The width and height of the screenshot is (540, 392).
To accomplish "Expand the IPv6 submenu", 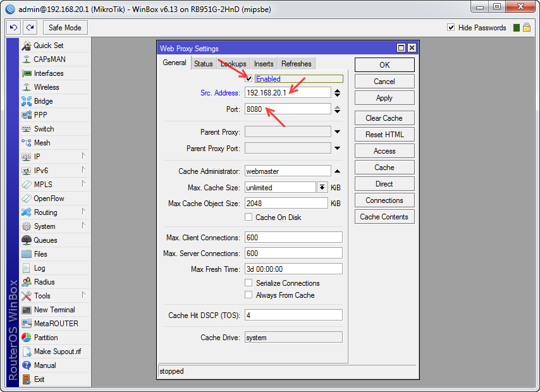I will (x=83, y=170).
